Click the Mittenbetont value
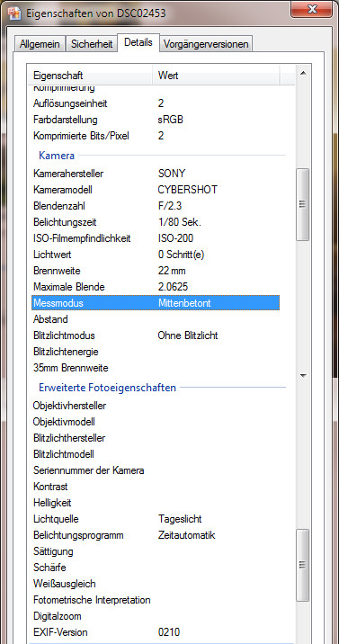Image resolution: width=339 pixels, height=644 pixels. [184, 303]
